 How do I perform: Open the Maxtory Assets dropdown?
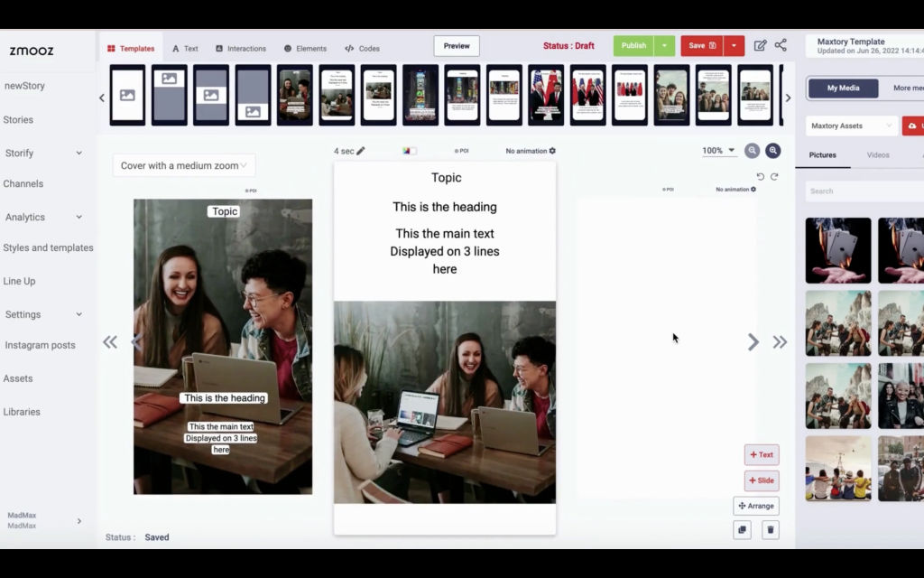pos(852,126)
